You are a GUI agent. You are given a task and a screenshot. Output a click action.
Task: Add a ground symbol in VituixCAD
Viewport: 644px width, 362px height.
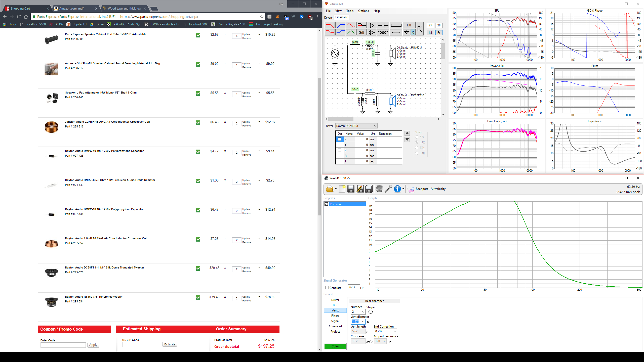pyautogui.click(x=406, y=32)
